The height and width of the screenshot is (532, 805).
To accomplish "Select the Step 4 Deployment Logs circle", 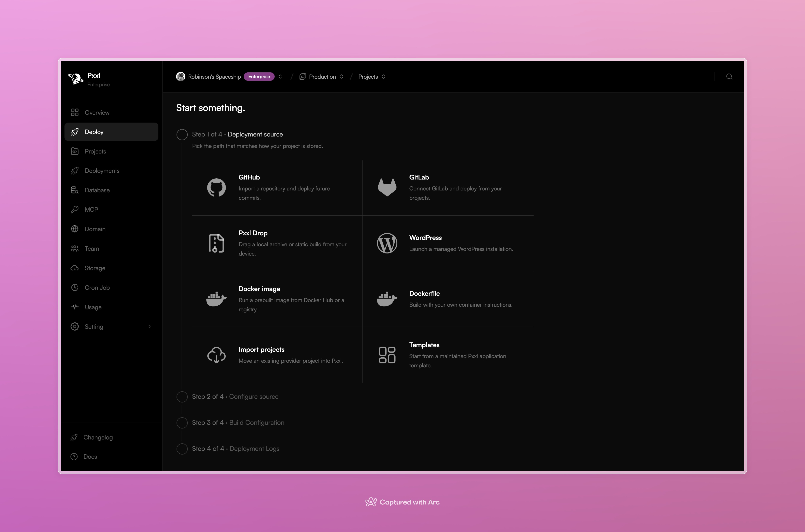I will tap(182, 449).
